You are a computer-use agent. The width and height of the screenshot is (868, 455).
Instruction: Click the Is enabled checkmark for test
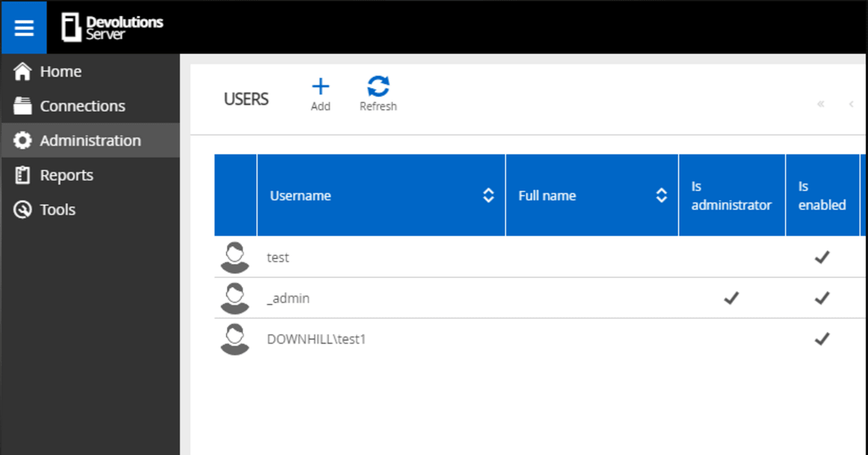[x=822, y=258]
